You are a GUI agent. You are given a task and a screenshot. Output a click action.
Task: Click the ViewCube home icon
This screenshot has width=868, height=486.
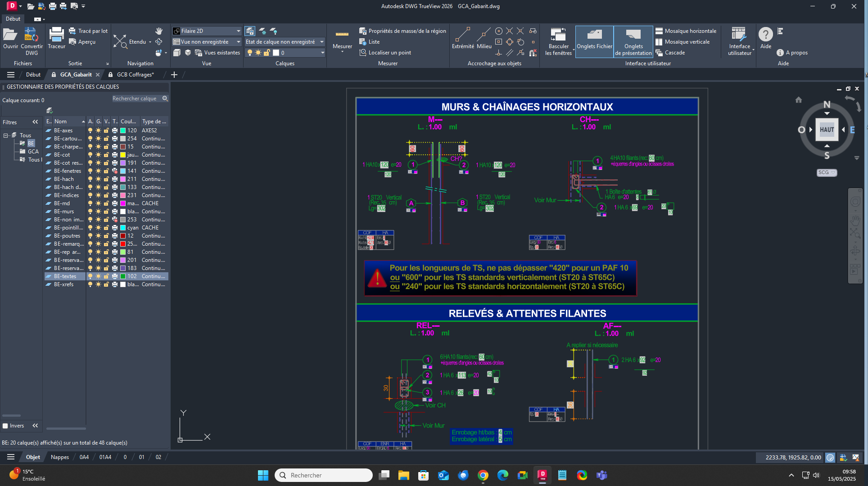799,99
